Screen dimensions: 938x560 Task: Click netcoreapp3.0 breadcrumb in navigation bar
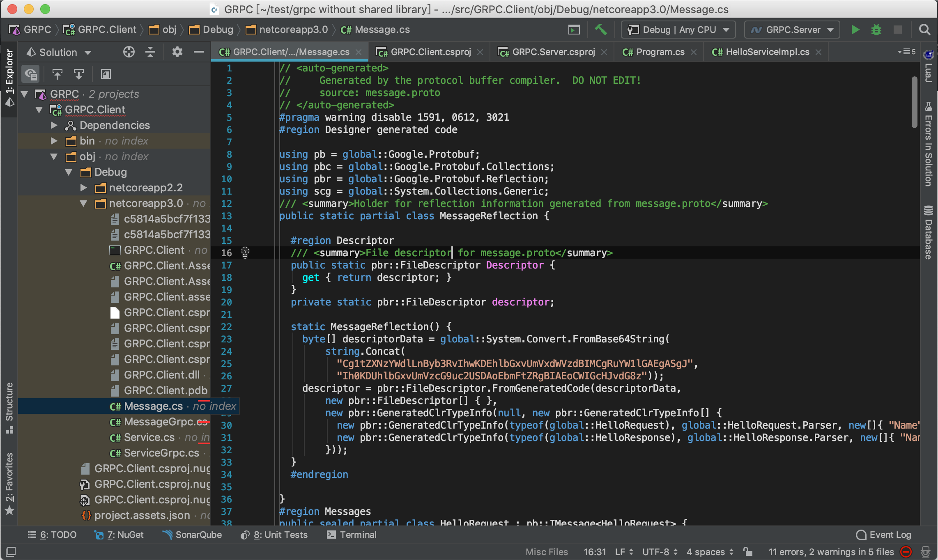pos(287,30)
